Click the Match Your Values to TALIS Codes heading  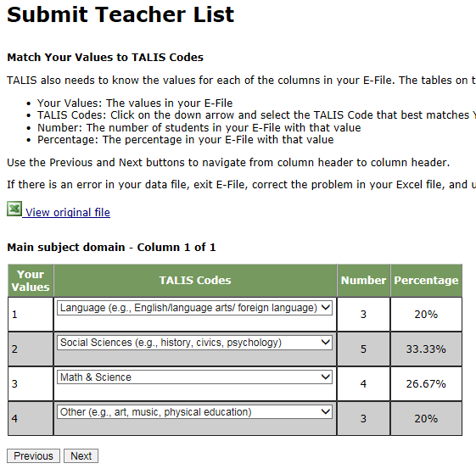[105, 58]
